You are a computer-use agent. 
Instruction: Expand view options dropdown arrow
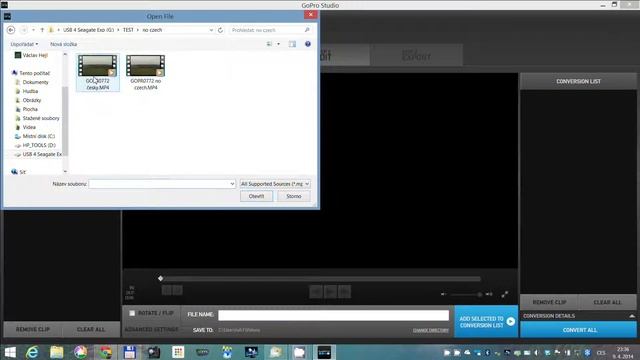pyautogui.click(x=278, y=44)
